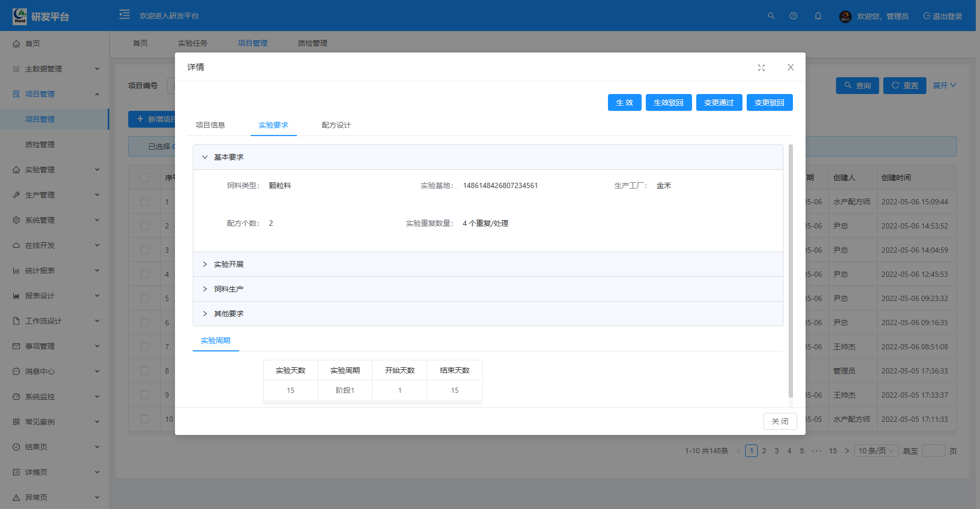Click the dialog vertical scrollbar
Image resolution: width=980 pixels, height=509 pixels.
(790, 271)
